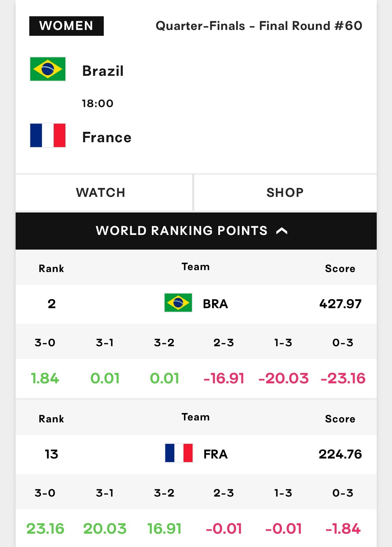Open Quarter-Finals Final Round #60 title

tap(259, 26)
